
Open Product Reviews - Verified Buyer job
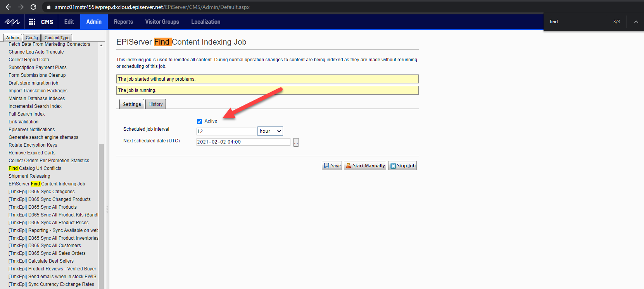point(52,269)
